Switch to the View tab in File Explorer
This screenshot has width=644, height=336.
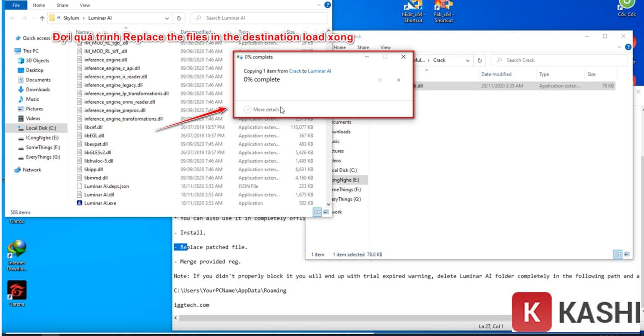(x=85, y=5)
